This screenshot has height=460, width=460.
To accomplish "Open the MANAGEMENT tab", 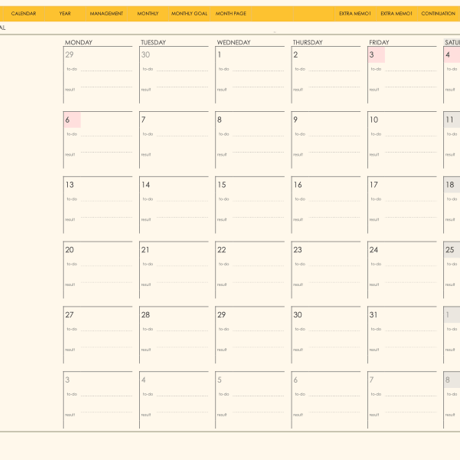I will coord(106,14).
